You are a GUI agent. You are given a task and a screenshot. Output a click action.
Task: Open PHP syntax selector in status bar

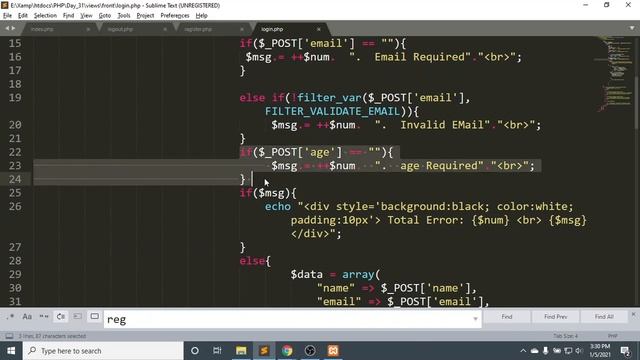(612, 336)
